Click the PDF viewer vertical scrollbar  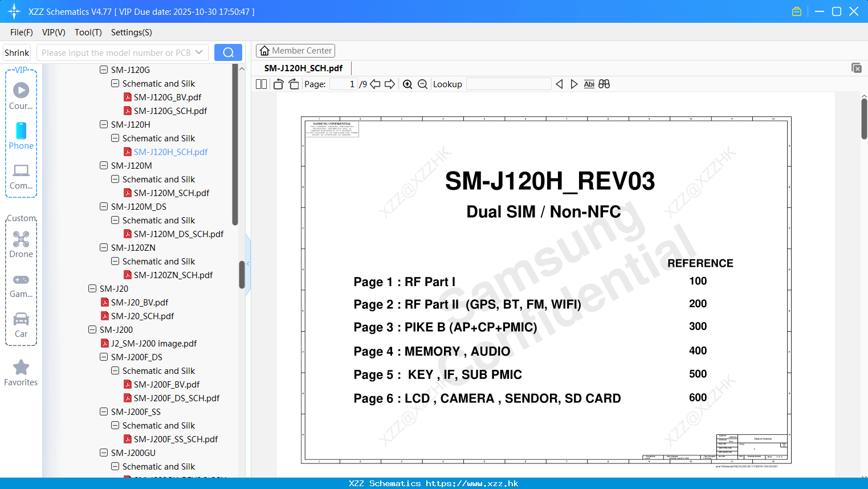coord(864,119)
